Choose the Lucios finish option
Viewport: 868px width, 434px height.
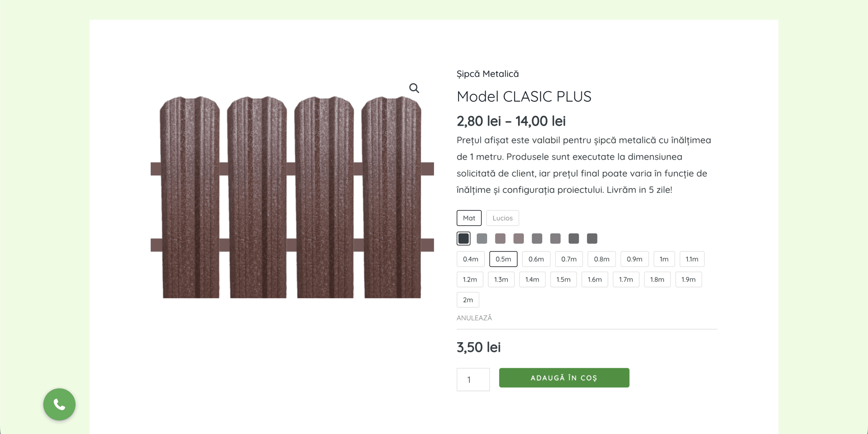(x=502, y=218)
